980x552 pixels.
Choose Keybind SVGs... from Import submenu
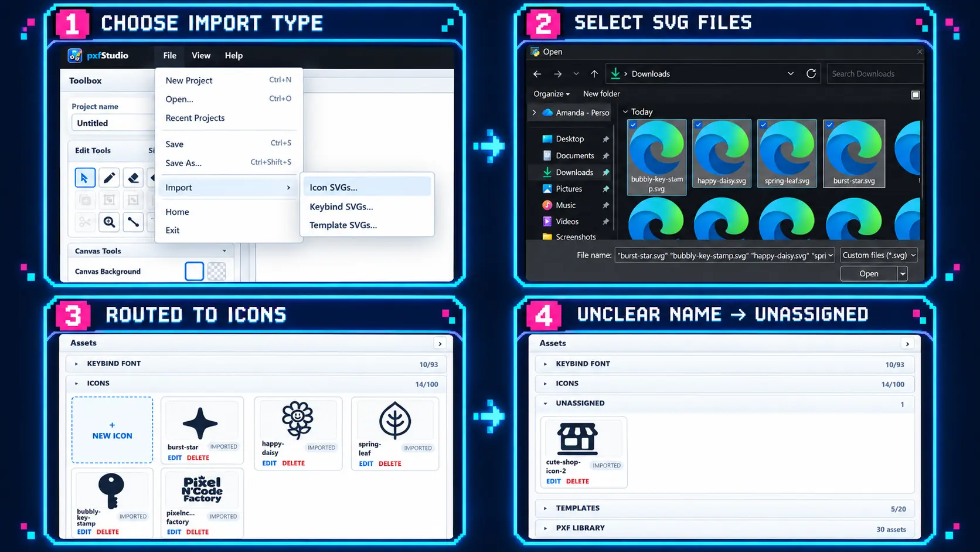tap(367, 206)
